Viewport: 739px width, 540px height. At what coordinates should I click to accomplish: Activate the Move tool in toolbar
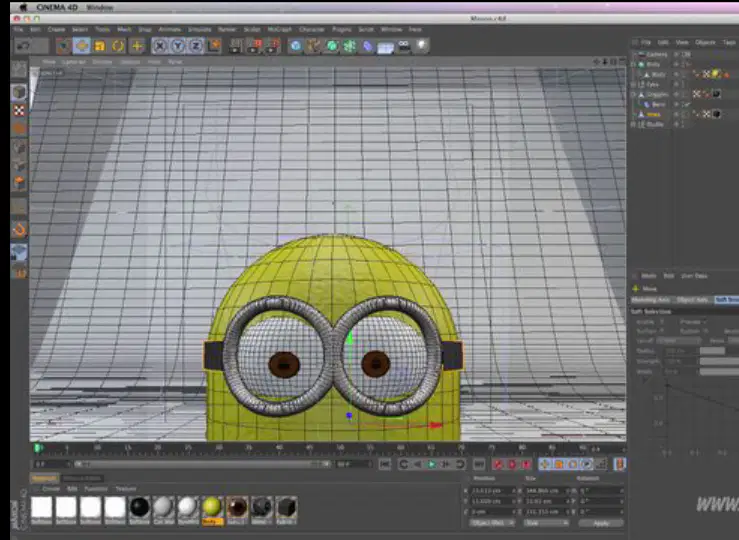82,46
